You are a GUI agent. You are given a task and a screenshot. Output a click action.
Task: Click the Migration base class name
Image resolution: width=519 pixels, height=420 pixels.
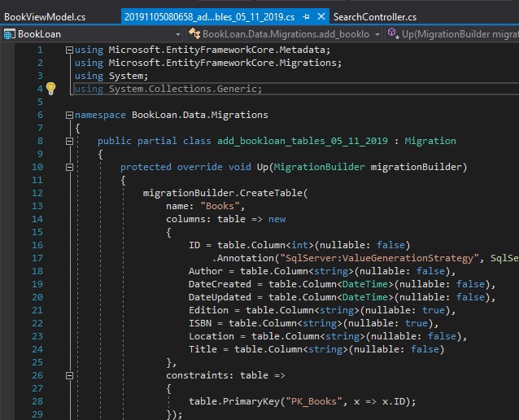(430, 141)
